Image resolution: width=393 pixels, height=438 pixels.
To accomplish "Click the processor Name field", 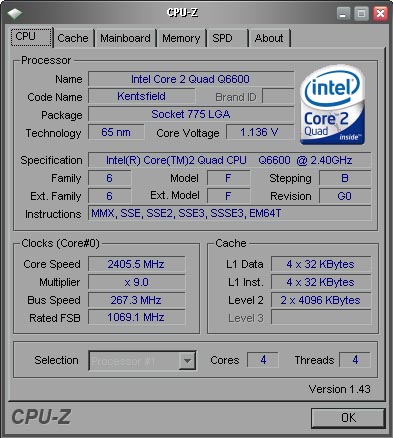I will [191, 79].
